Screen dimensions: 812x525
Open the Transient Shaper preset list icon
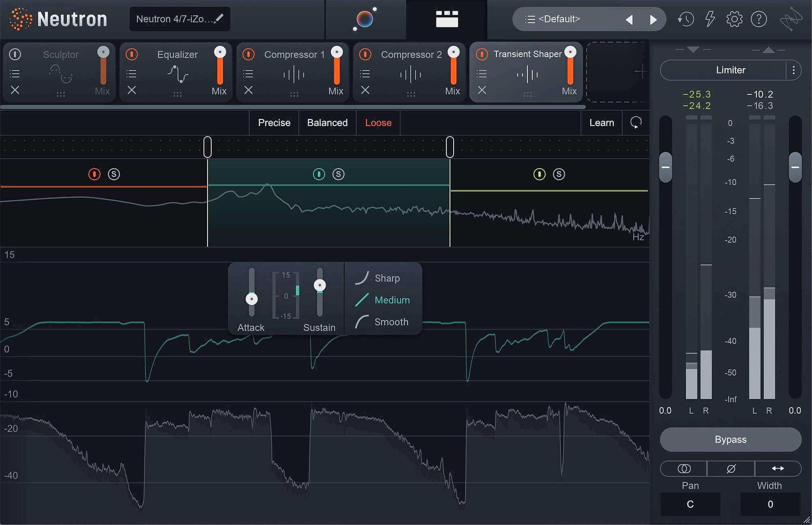click(x=482, y=74)
